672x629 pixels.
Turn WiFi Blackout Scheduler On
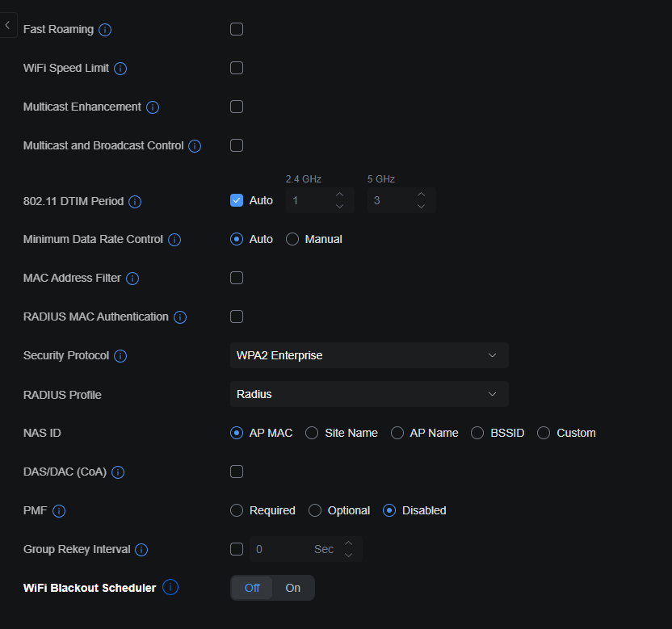pyautogui.click(x=293, y=588)
